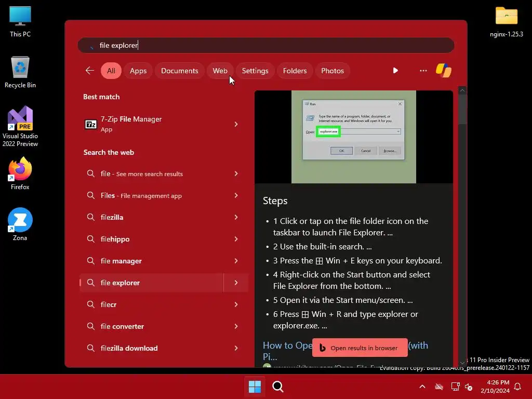Go back with the left arrow icon
Screen dimensions: 532x399
pos(89,71)
